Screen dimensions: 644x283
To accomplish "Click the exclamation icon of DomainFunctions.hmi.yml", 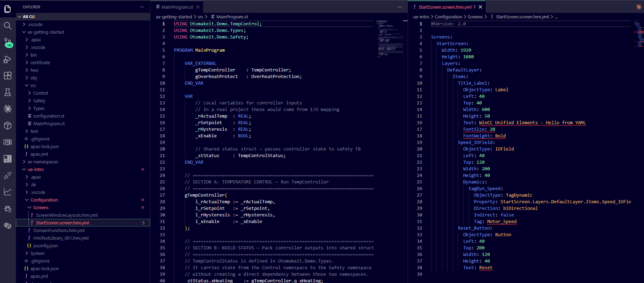I will pos(29,231).
